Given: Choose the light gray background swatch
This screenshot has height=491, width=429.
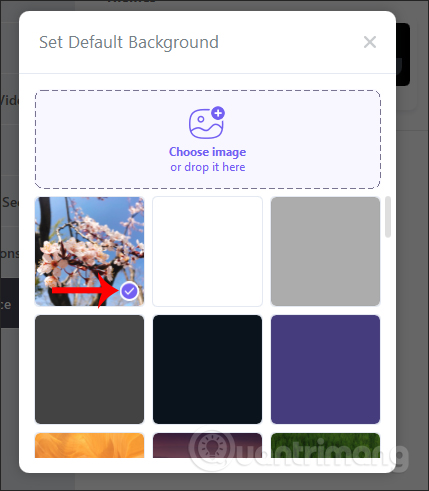Looking at the screenshot, I should pyautogui.click(x=325, y=251).
